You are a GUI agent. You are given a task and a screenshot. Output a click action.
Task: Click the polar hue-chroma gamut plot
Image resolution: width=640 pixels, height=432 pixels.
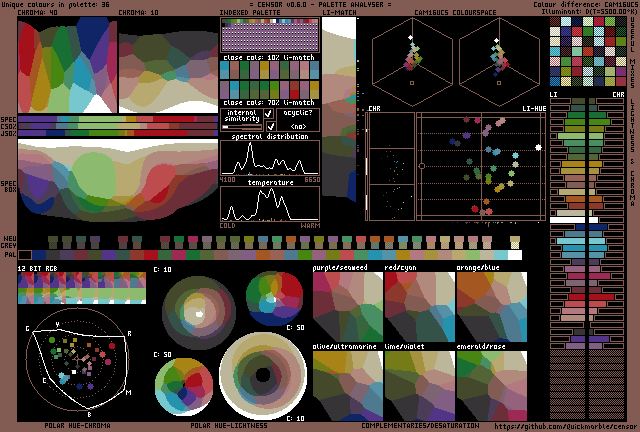pos(78,359)
